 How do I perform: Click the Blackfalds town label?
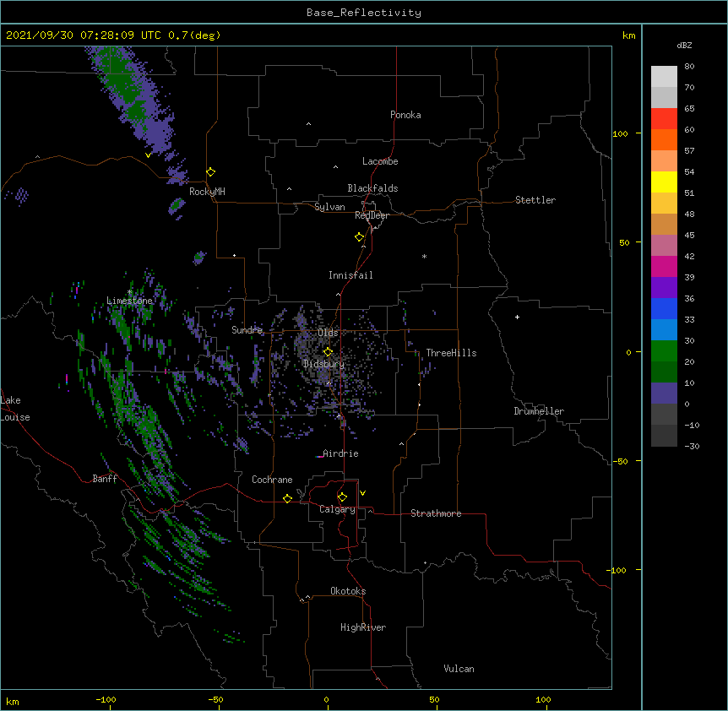(x=372, y=188)
